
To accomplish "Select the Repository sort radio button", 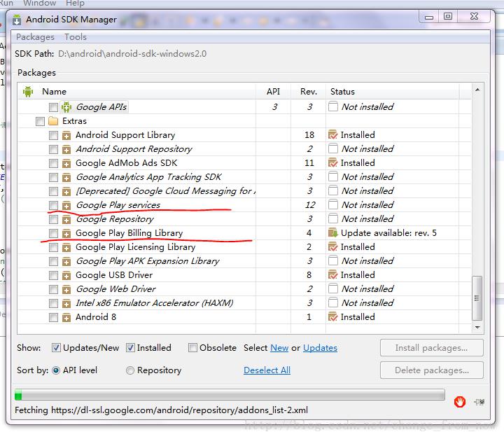I will pyautogui.click(x=130, y=370).
